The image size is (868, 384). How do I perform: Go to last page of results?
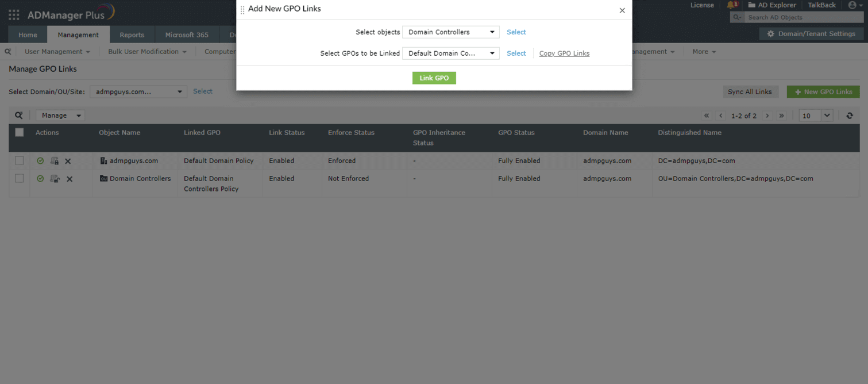[x=781, y=116]
